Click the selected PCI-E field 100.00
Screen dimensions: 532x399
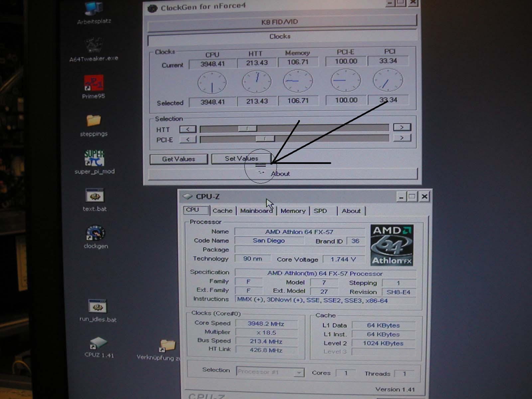(x=346, y=100)
